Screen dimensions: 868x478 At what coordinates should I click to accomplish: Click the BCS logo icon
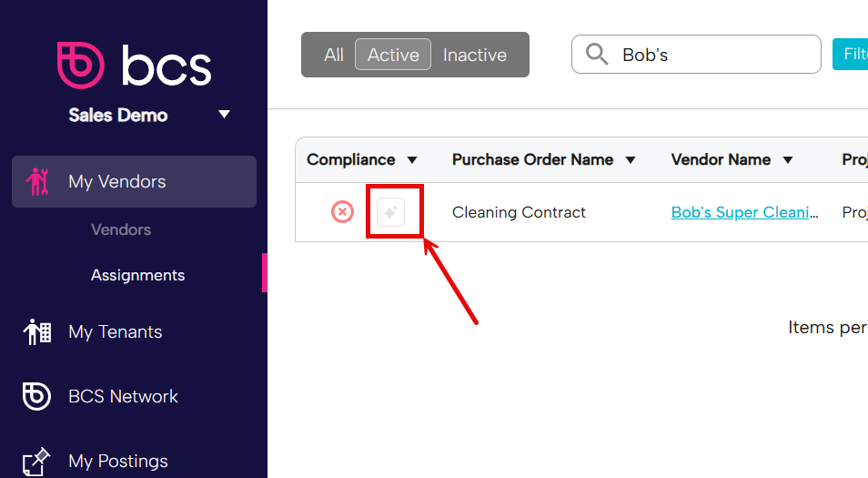coord(80,66)
